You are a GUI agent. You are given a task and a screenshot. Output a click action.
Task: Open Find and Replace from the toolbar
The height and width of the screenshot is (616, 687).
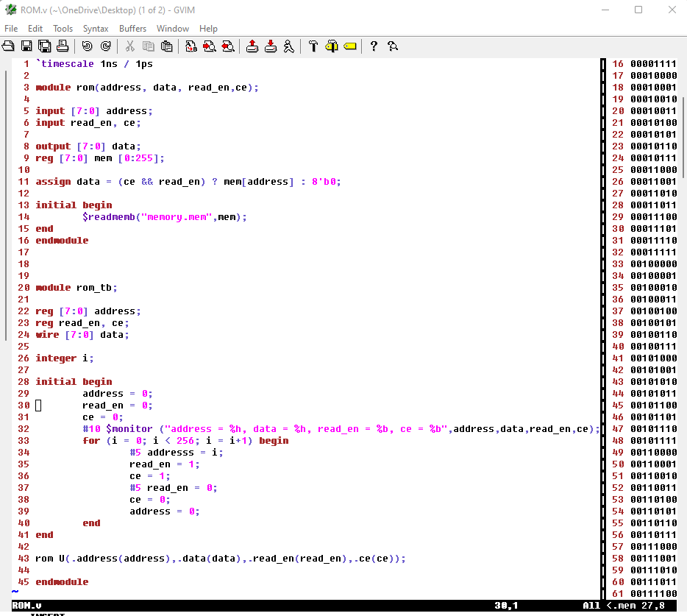(x=191, y=46)
